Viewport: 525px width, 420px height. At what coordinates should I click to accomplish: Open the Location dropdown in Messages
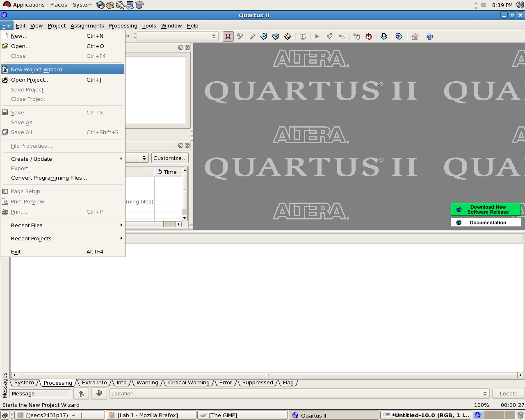pos(485,393)
